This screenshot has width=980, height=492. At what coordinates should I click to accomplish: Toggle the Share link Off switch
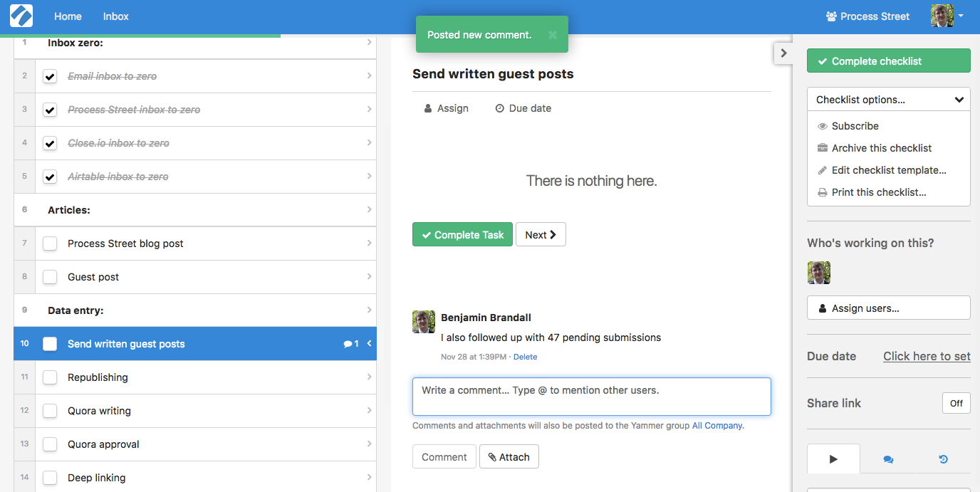(x=956, y=403)
